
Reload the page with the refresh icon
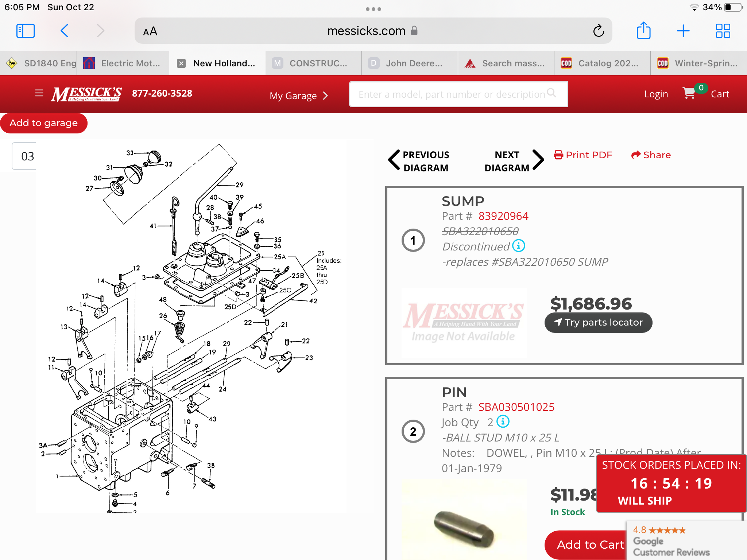coord(599,31)
